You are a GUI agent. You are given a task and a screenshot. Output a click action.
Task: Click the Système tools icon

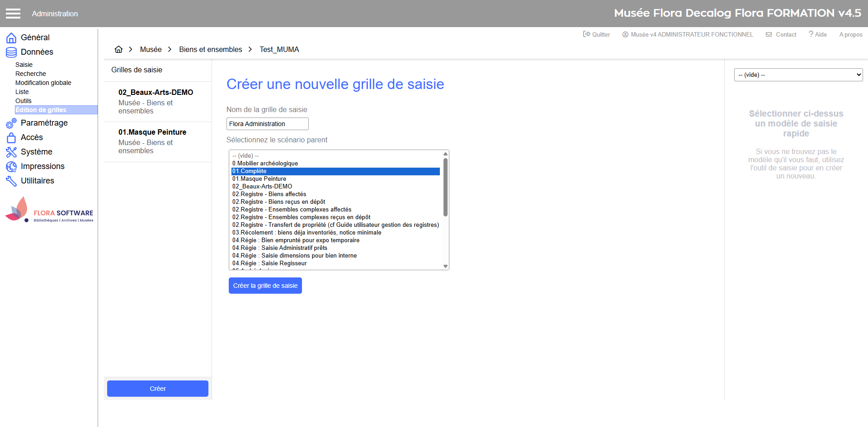pyautogui.click(x=11, y=152)
